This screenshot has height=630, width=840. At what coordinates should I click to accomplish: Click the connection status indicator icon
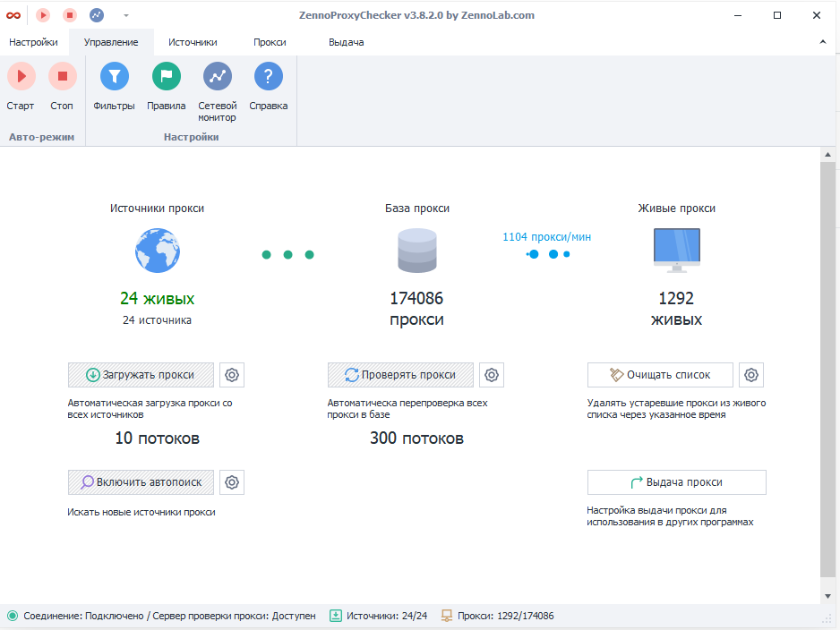point(13,616)
